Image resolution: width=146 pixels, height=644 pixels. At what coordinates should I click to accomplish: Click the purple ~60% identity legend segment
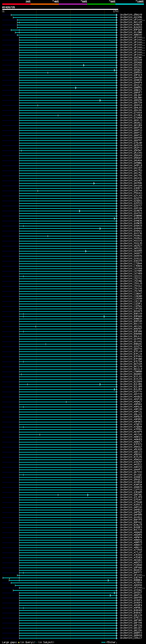click(x=73, y=4)
